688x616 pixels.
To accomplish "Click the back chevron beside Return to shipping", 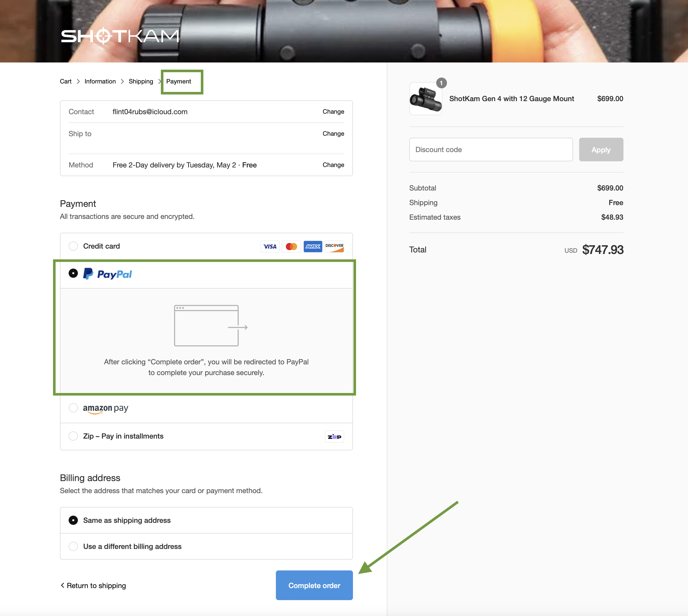I will (x=62, y=585).
